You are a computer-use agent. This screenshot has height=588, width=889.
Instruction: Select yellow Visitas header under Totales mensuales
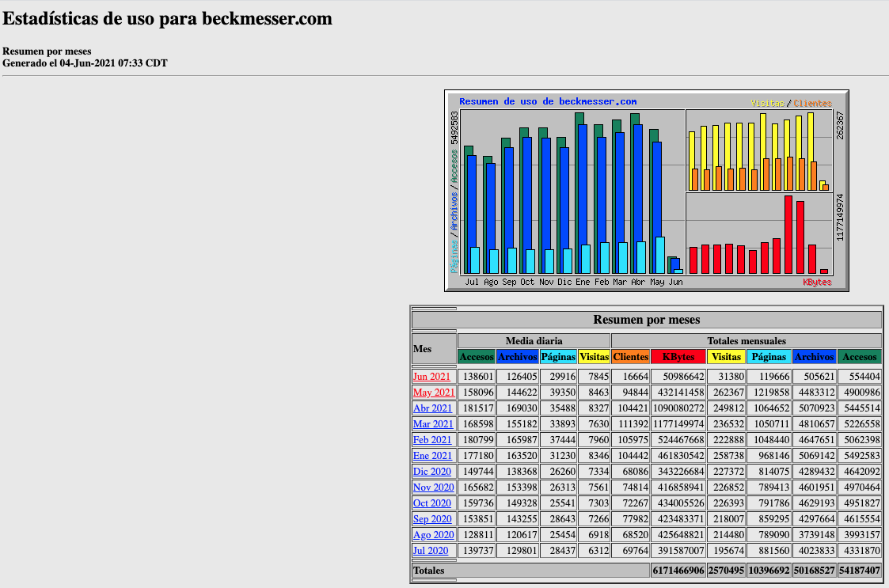click(x=725, y=357)
